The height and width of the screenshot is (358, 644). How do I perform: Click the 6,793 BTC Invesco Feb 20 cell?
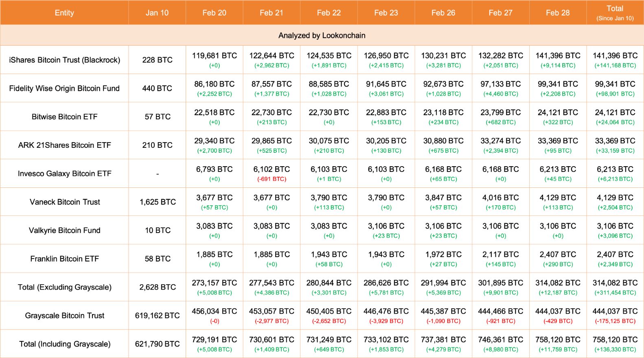(x=215, y=174)
